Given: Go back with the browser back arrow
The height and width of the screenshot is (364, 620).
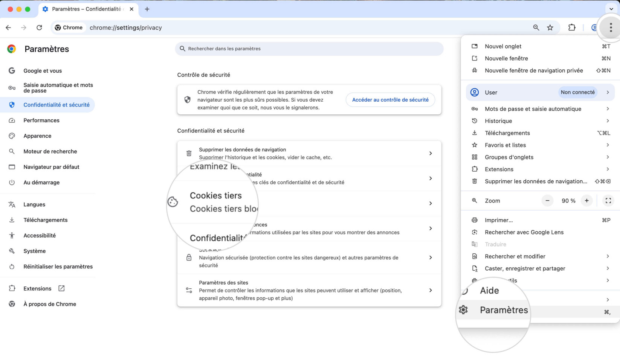Looking at the screenshot, I should 8,27.
